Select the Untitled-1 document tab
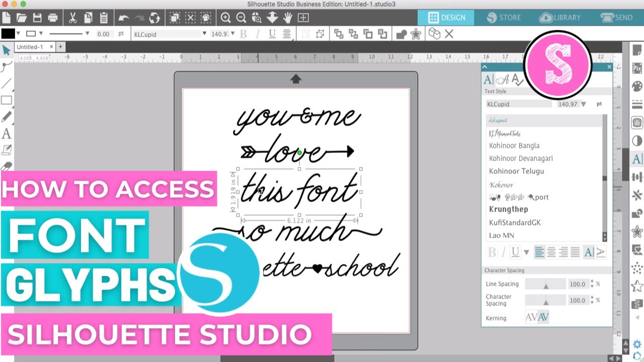This screenshot has width=644, height=362. click(34, 47)
